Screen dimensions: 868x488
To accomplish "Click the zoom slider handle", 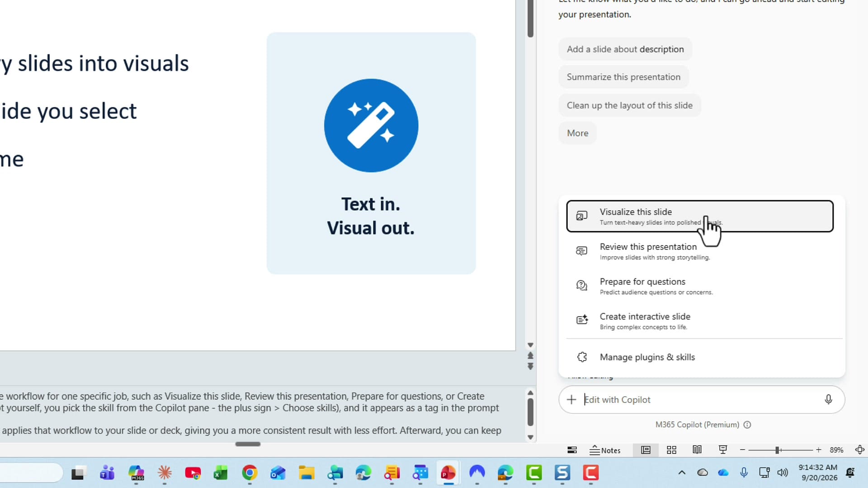I will pos(777,450).
